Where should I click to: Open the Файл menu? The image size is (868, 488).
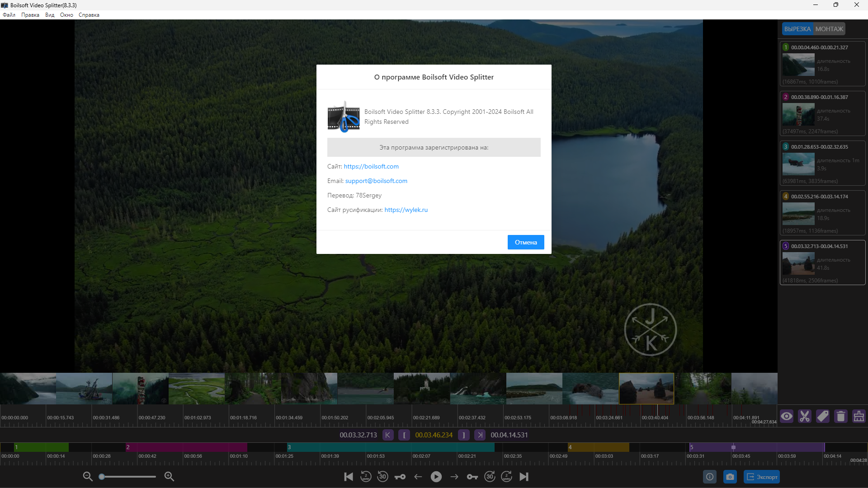pyautogui.click(x=9, y=15)
